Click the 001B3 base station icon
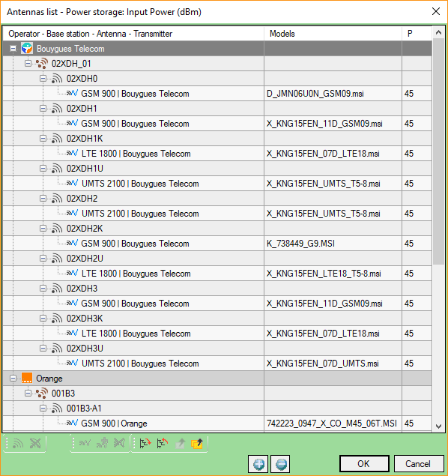Image resolution: width=448 pixels, height=476 pixels. click(x=42, y=394)
